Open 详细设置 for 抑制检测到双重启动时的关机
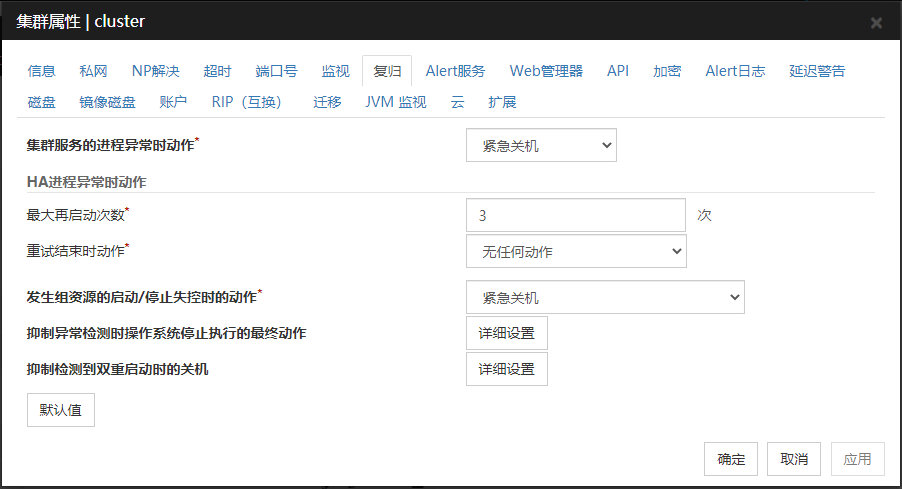Screen dimensions: 902x489 pos(506,369)
